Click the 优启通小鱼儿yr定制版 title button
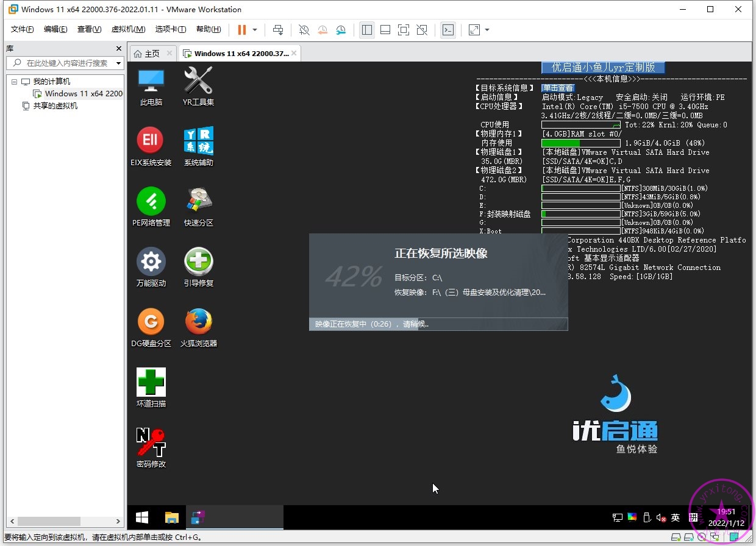Image resolution: width=756 pixels, height=546 pixels. pos(603,68)
